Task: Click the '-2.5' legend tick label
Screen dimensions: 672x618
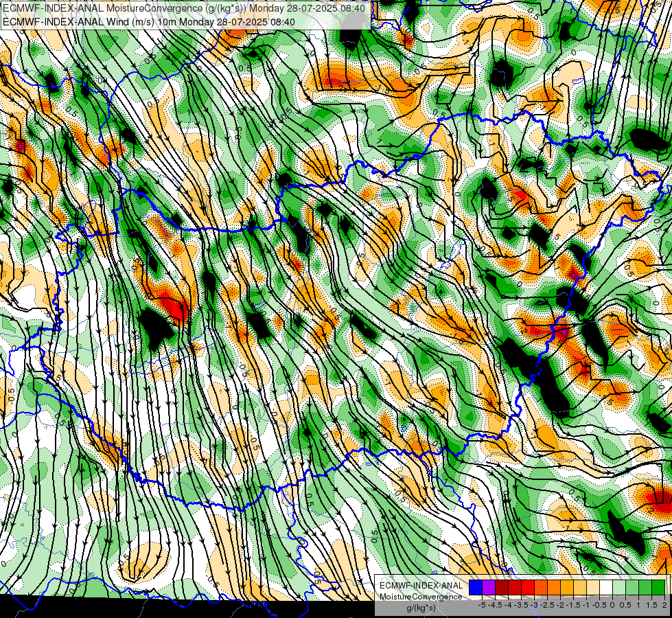Action: [547, 605]
